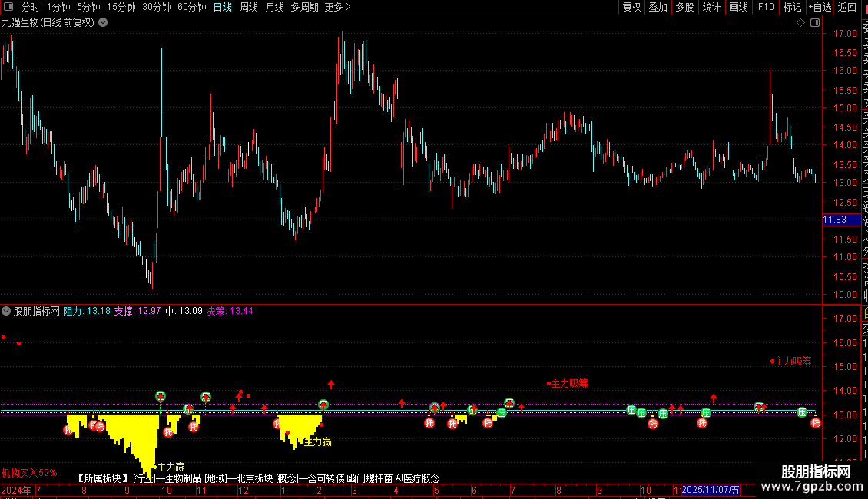Click the 叠加 overlay button
Viewport: 868px width, 499px height.
(658, 7)
